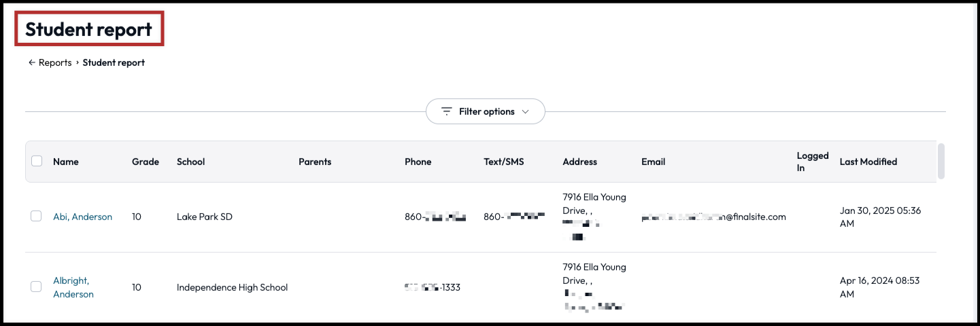Click the Text/SMS column header
The width and height of the screenshot is (980, 326).
tap(504, 162)
